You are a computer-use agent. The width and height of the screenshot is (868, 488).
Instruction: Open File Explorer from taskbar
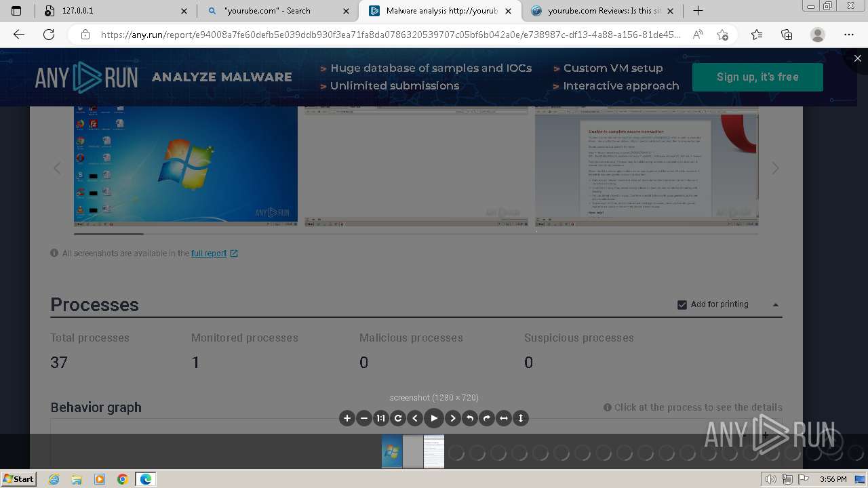coord(77,479)
